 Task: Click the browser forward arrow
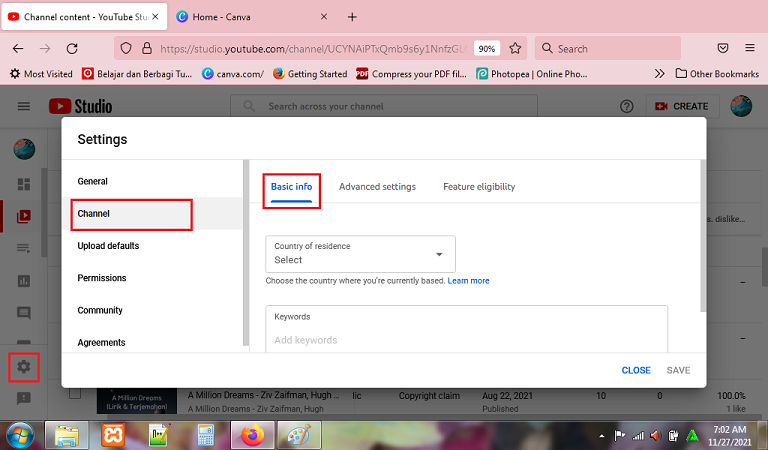45,48
